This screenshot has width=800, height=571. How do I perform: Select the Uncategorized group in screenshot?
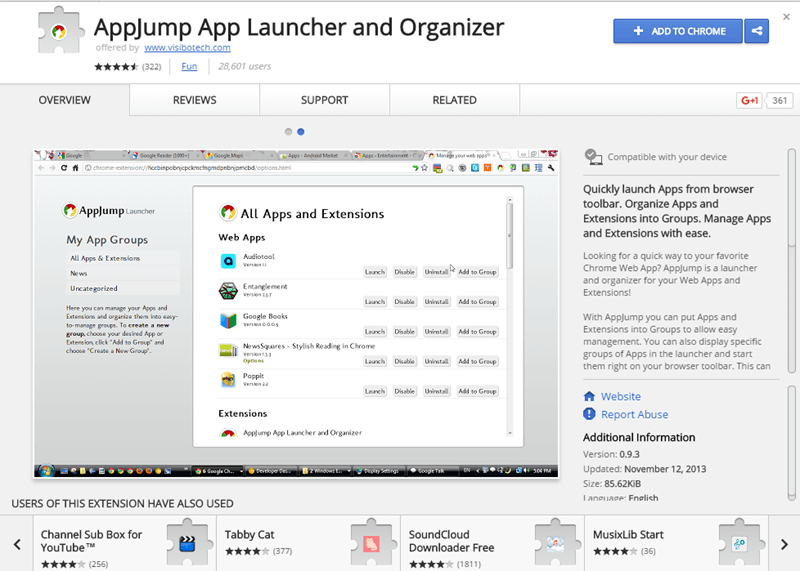123,288
